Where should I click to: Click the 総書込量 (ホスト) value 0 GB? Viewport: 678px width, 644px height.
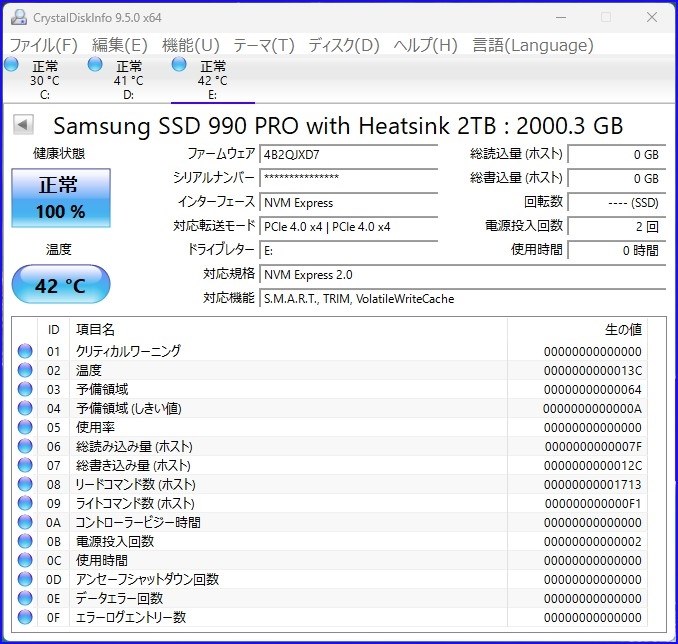coord(616,178)
